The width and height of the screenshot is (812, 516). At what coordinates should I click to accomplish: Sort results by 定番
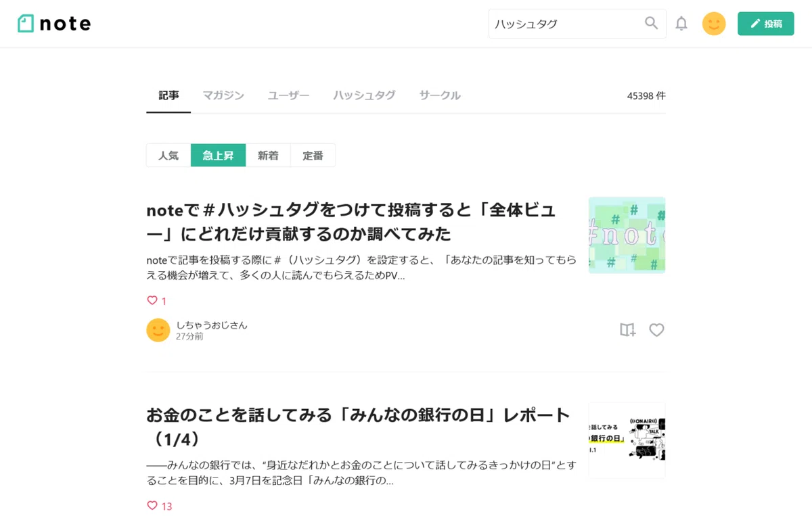tap(313, 156)
